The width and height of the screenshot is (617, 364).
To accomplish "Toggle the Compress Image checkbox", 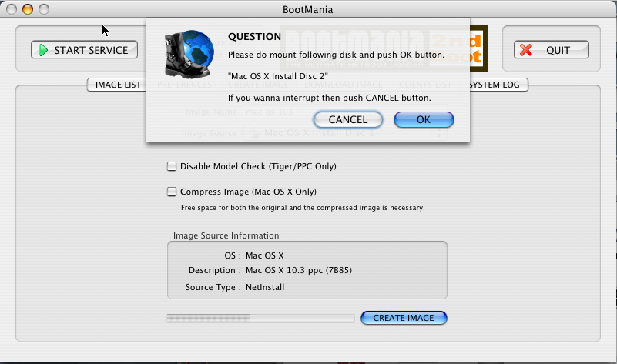I will pos(172,192).
